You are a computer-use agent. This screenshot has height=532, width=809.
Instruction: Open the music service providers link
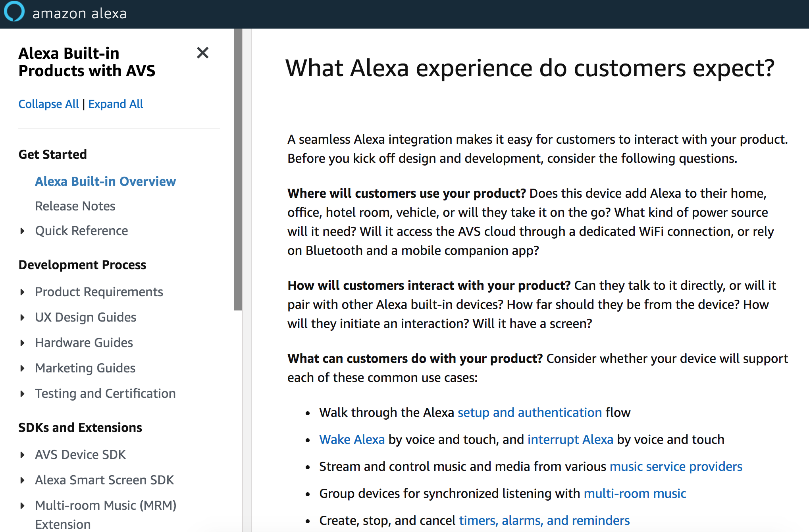pyautogui.click(x=676, y=466)
